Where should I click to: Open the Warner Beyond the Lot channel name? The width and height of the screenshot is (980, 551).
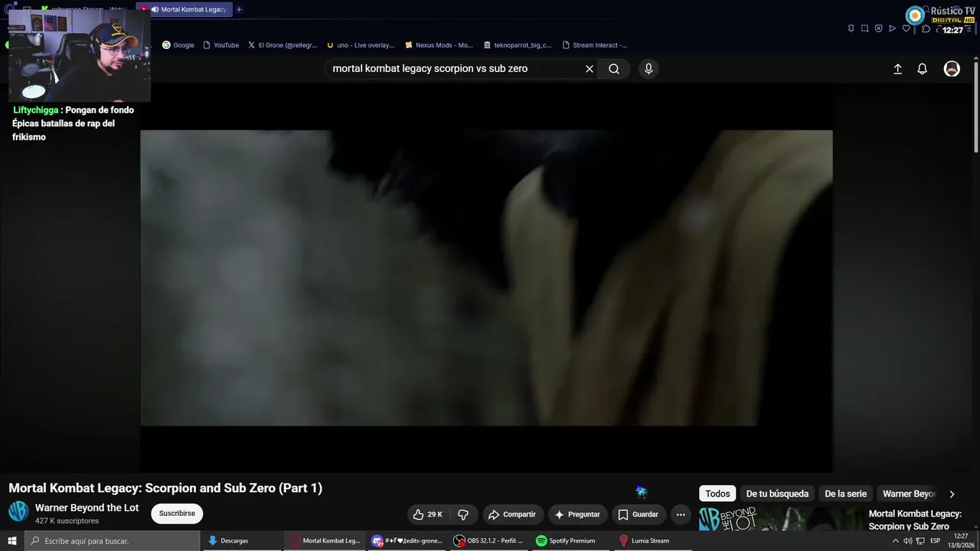87,508
